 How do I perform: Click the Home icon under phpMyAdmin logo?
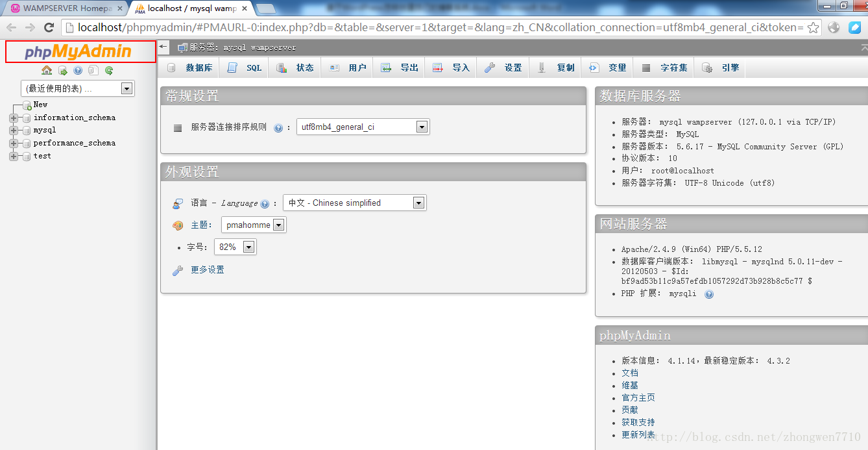(47, 70)
